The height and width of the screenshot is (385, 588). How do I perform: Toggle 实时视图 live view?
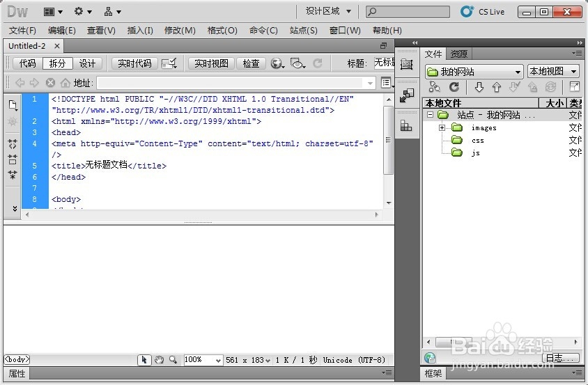pos(211,63)
